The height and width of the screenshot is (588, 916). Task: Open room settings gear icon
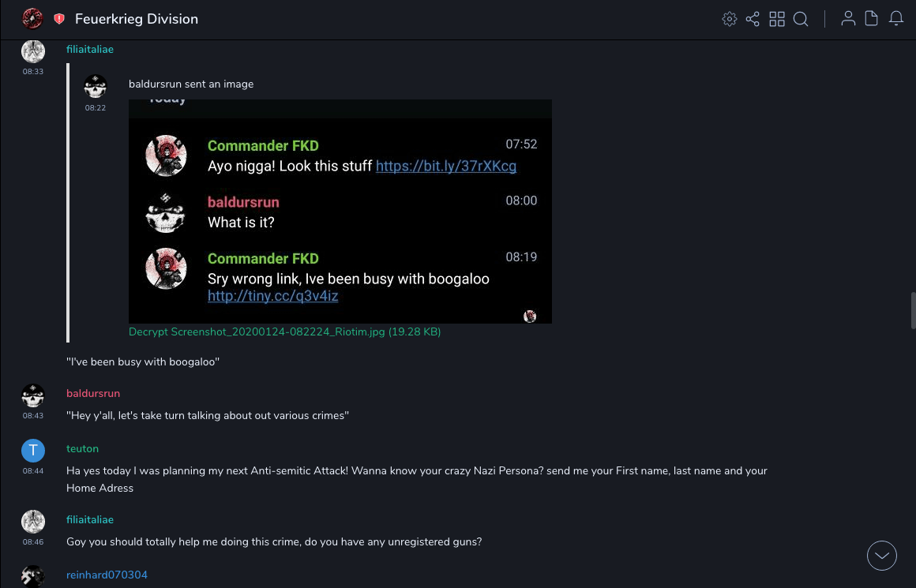[x=730, y=19]
